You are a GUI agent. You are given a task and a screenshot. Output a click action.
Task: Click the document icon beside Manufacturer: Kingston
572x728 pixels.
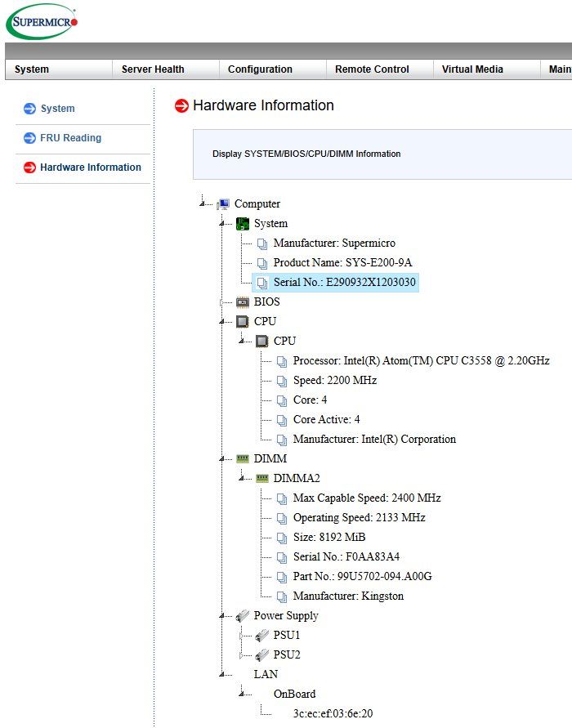(282, 596)
